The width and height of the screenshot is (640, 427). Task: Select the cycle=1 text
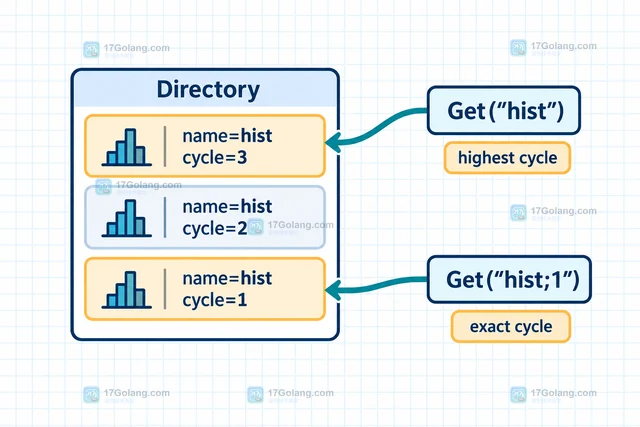point(215,300)
